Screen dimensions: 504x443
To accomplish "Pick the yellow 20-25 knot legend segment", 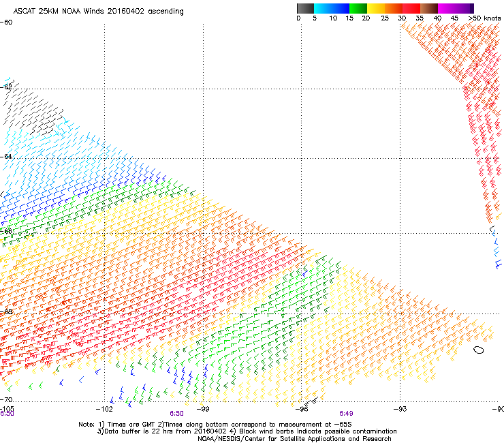I will 376,8.
